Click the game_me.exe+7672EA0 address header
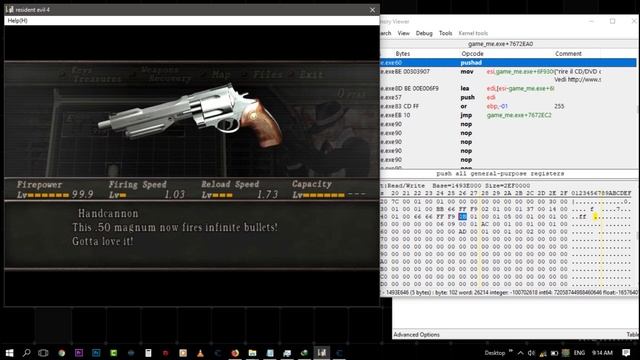The width and height of the screenshot is (640, 360). (500, 44)
